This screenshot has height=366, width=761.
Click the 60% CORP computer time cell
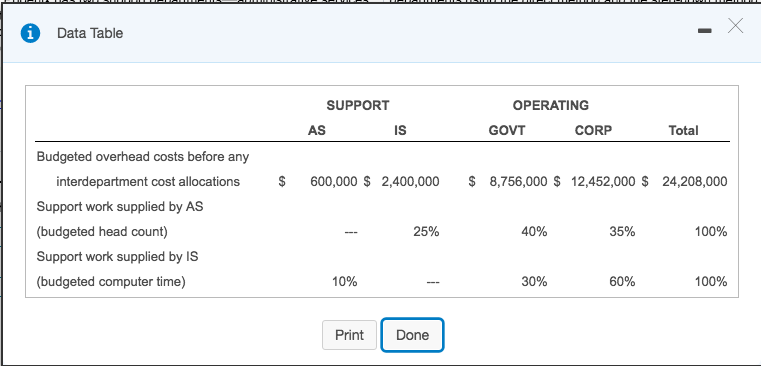click(x=622, y=282)
